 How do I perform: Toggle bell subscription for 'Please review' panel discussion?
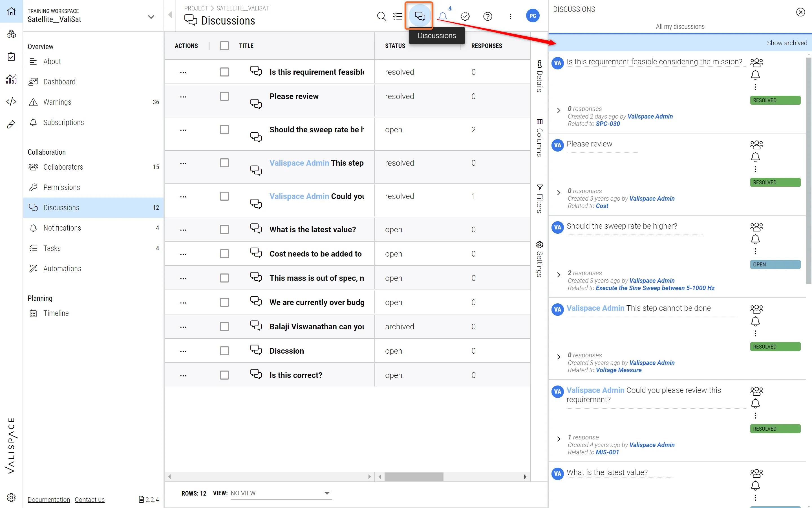pyautogui.click(x=755, y=157)
